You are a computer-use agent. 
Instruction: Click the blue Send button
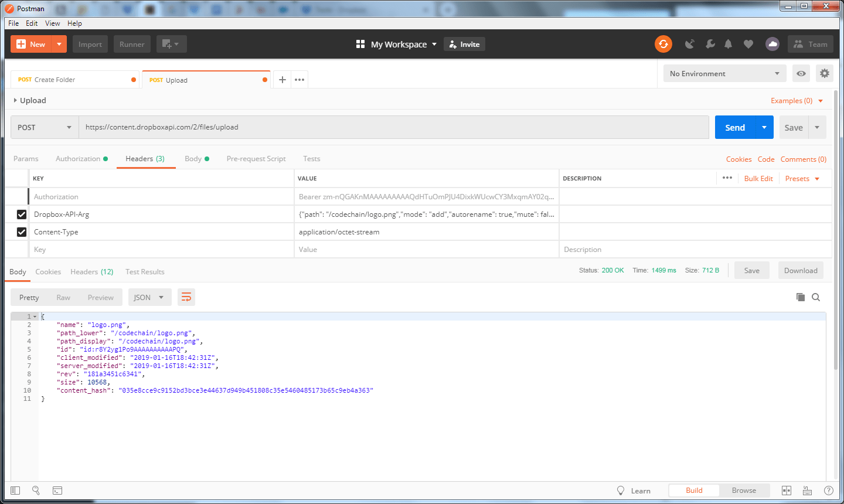[x=735, y=127]
